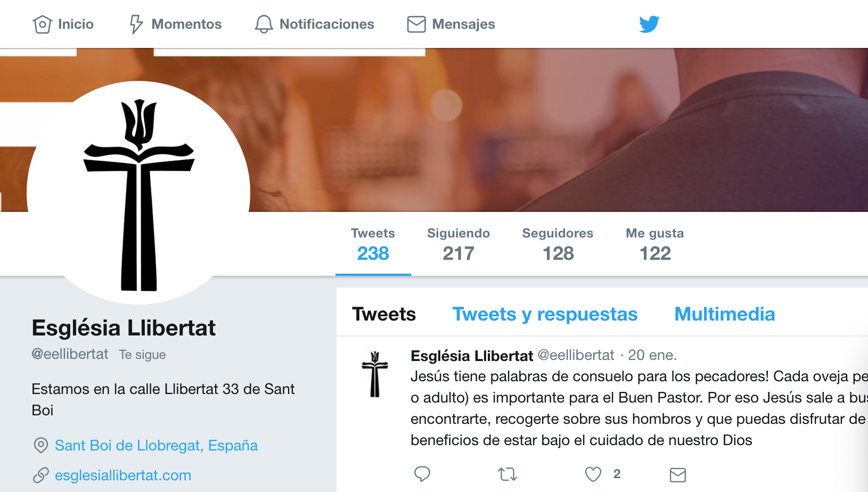Send tweet by direct message envelope
This screenshot has width=868, height=492.
[x=678, y=474]
